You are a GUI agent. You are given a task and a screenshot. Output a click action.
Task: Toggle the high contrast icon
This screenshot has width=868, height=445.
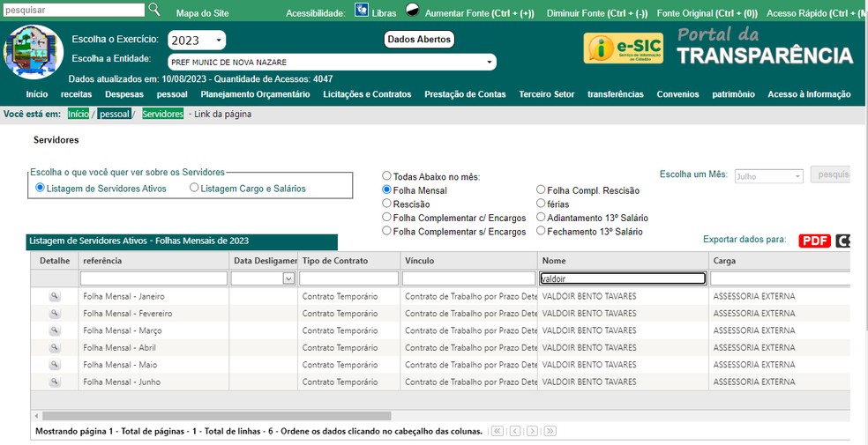(x=413, y=10)
